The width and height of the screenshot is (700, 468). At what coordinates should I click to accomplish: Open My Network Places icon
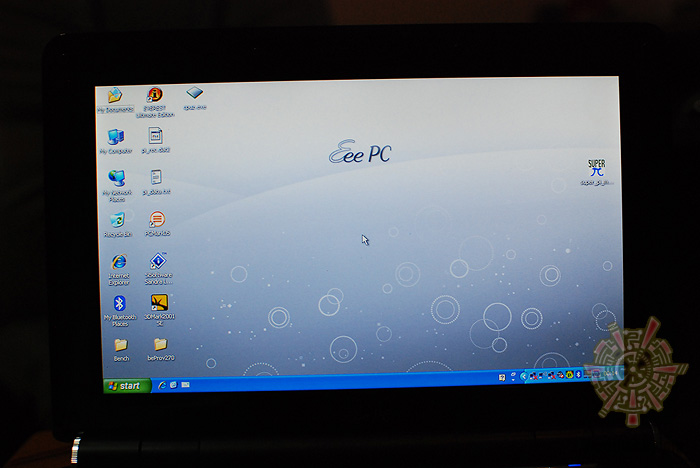117,185
